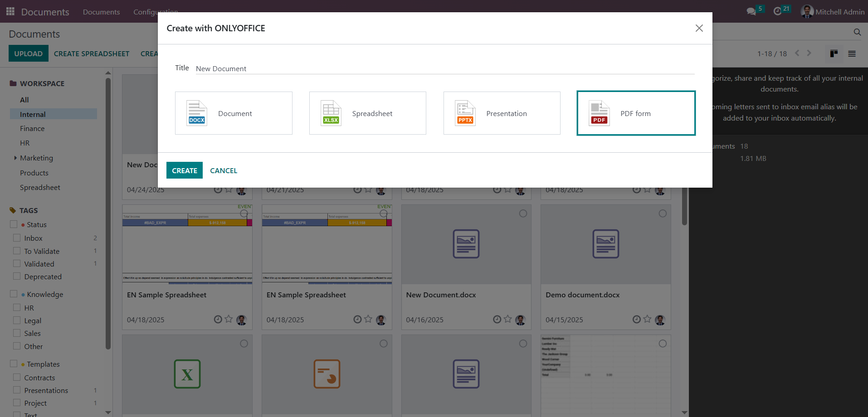Open the conversations icon with badge 5
This screenshot has height=417, width=868.
click(x=751, y=11)
